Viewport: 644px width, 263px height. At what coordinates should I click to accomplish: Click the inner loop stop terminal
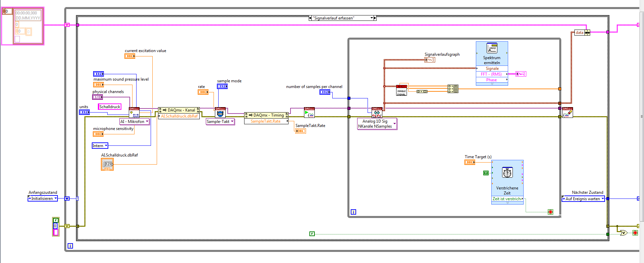[551, 212]
